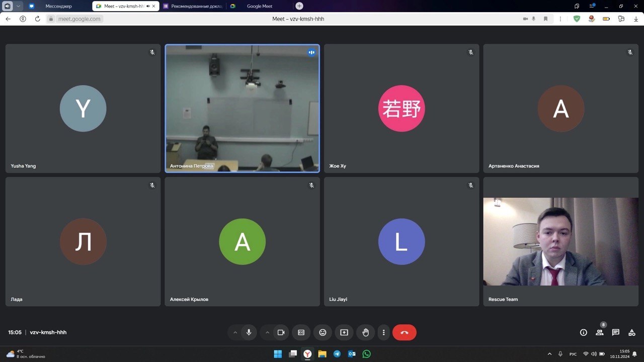The image size is (644, 362).
Task: Open the Activities panel
Action: pyautogui.click(x=632, y=332)
